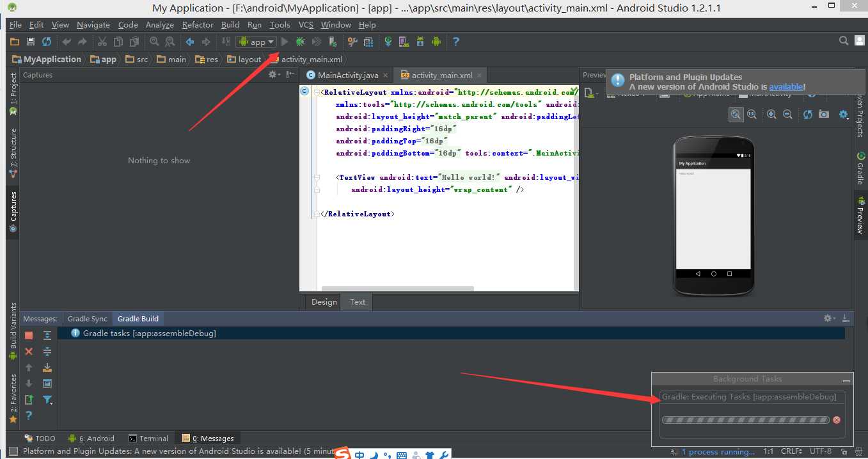Open the Messages filter funnel dropdown

tap(48, 400)
